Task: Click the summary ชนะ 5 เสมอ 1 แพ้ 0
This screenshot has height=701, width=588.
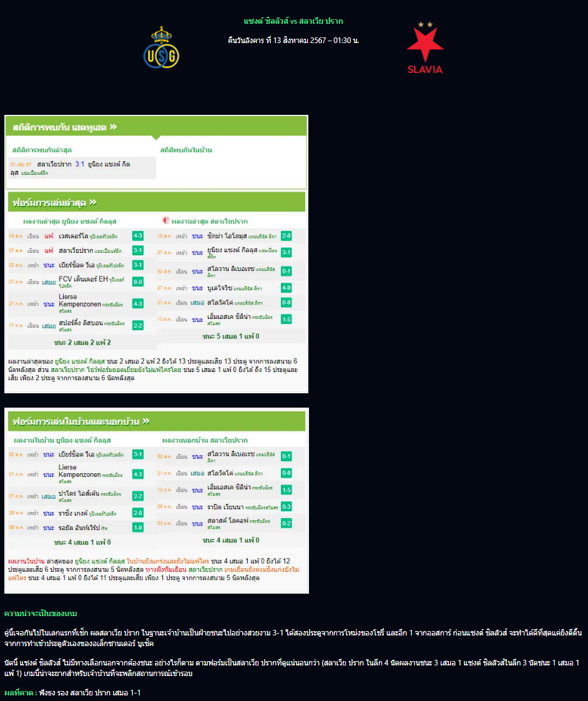Action: point(231,336)
